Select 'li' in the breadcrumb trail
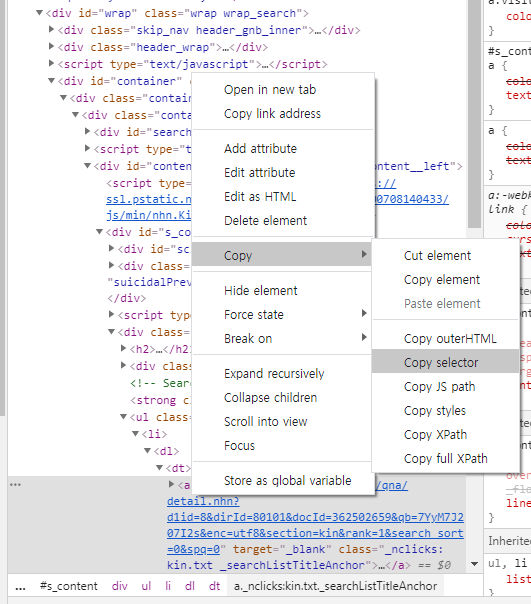 (168, 586)
